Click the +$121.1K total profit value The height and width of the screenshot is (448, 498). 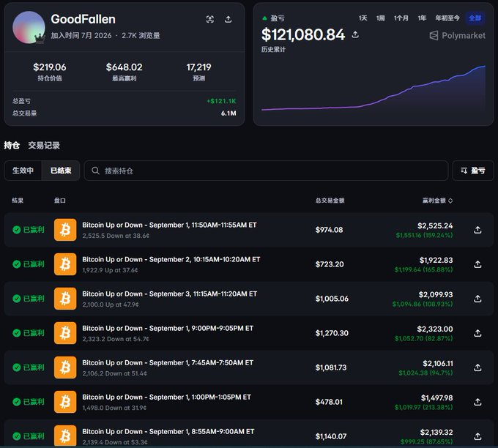pyautogui.click(x=221, y=101)
